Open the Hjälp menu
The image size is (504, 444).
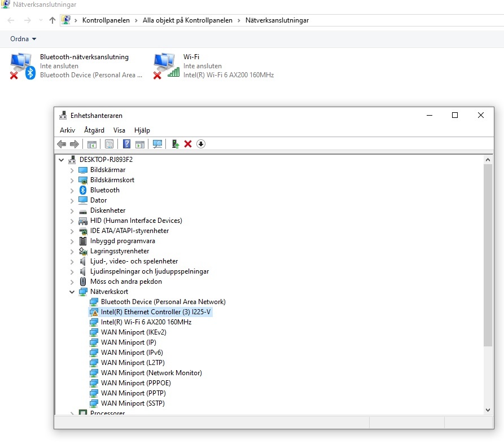click(142, 130)
